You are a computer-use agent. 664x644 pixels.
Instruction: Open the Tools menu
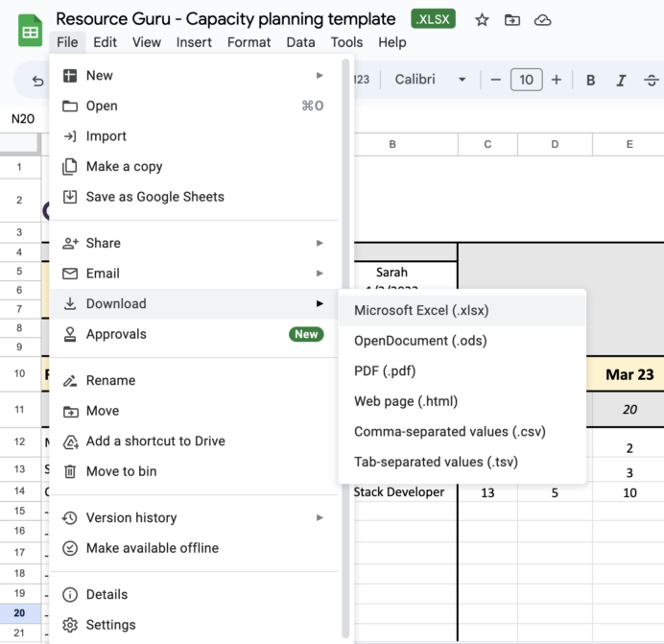coord(346,42)
